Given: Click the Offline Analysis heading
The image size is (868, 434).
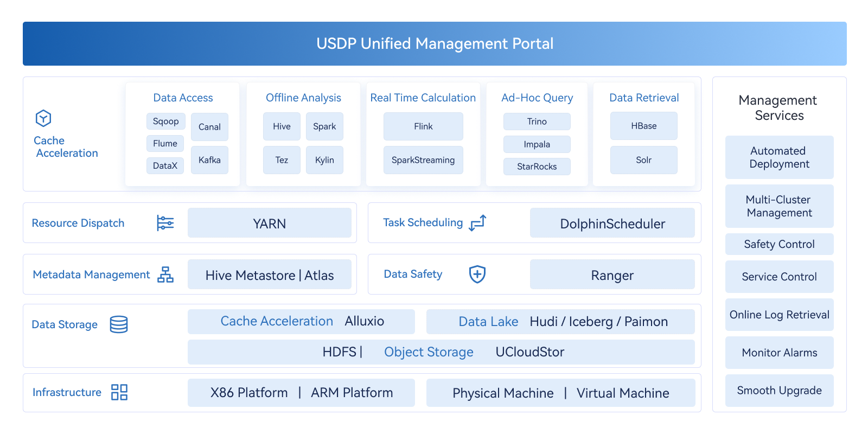Looking at the screenshot, I should pos(303,98).
